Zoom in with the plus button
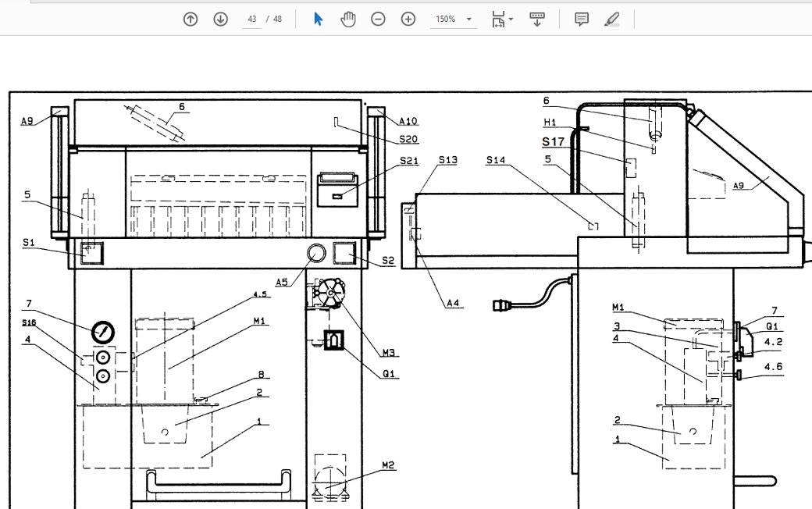 tap(408, 20)
